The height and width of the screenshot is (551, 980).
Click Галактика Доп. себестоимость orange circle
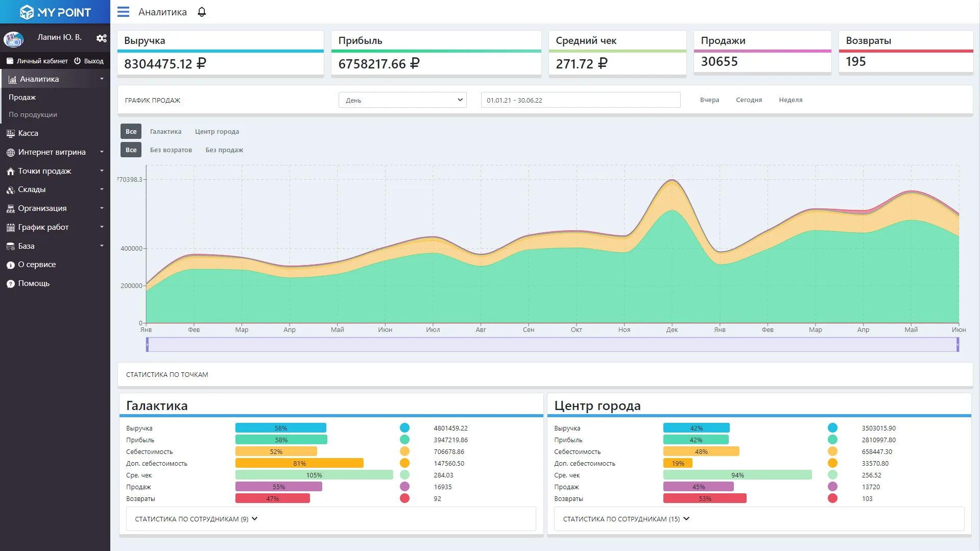[404, 463]
